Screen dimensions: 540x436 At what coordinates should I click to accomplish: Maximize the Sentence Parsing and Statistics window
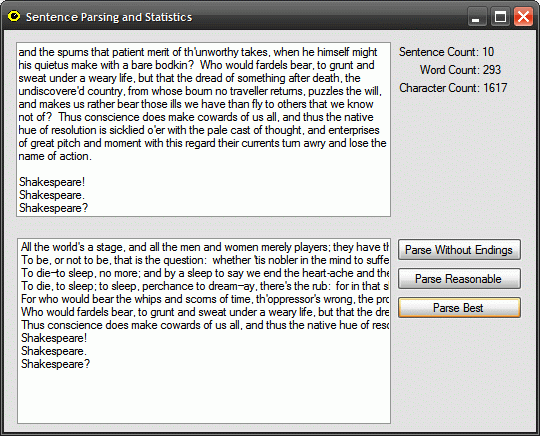(500, 17)
